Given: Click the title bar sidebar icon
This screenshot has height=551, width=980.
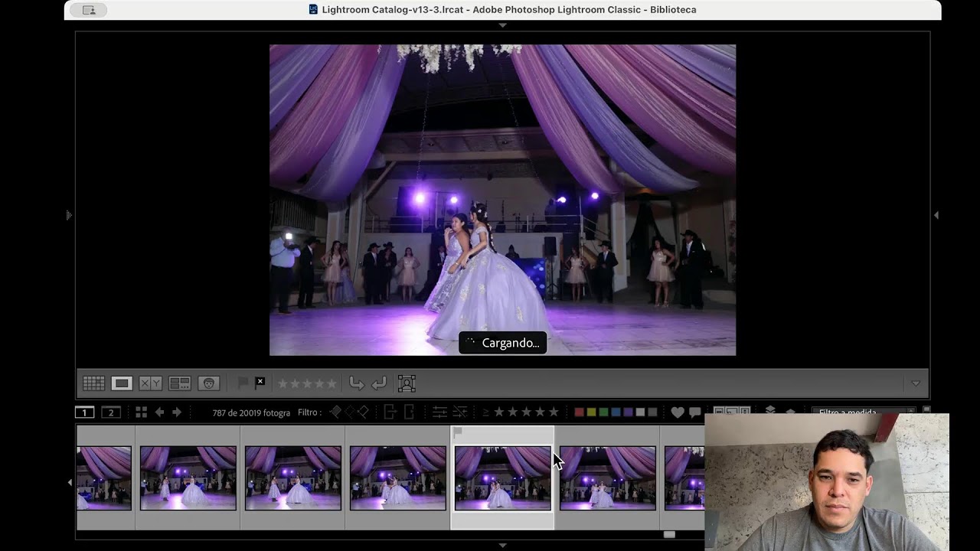Looking at the screenshot, I should (88, 10).
